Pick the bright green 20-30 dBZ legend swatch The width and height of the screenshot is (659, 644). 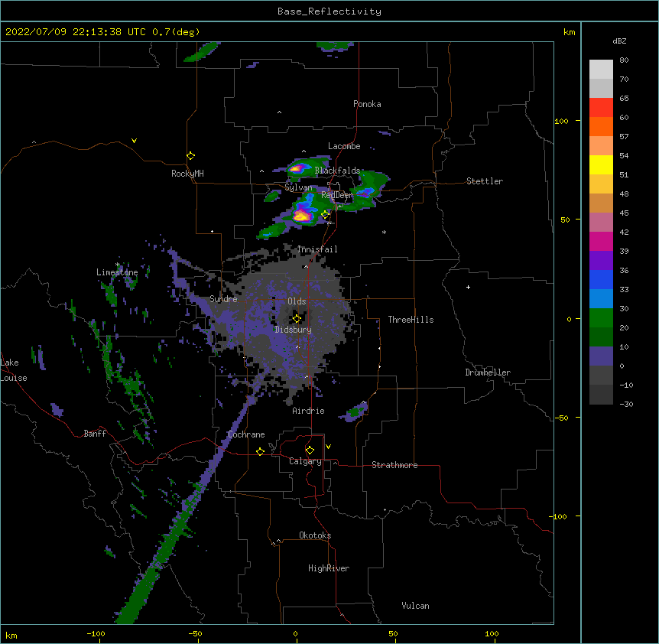click(x=601, y=318)
